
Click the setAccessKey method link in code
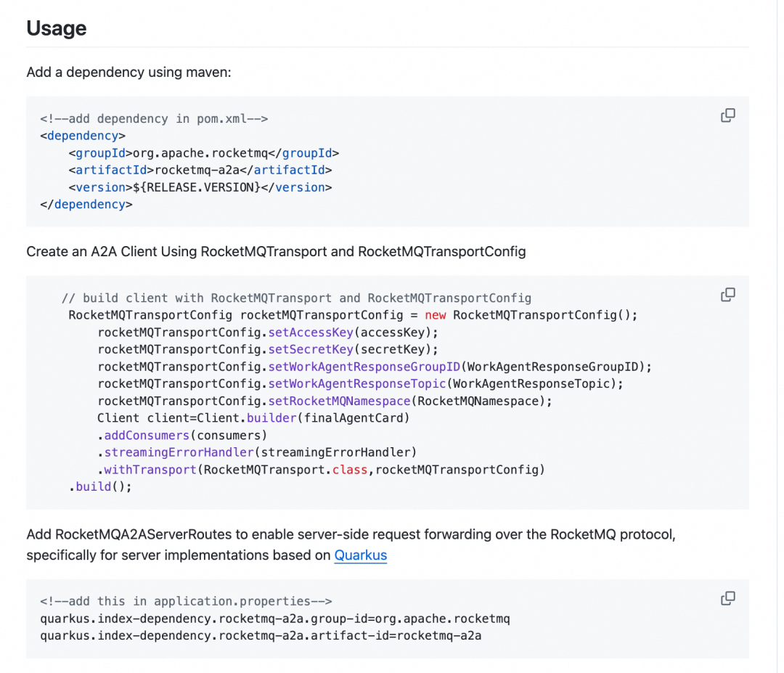[x=311, y=332]
